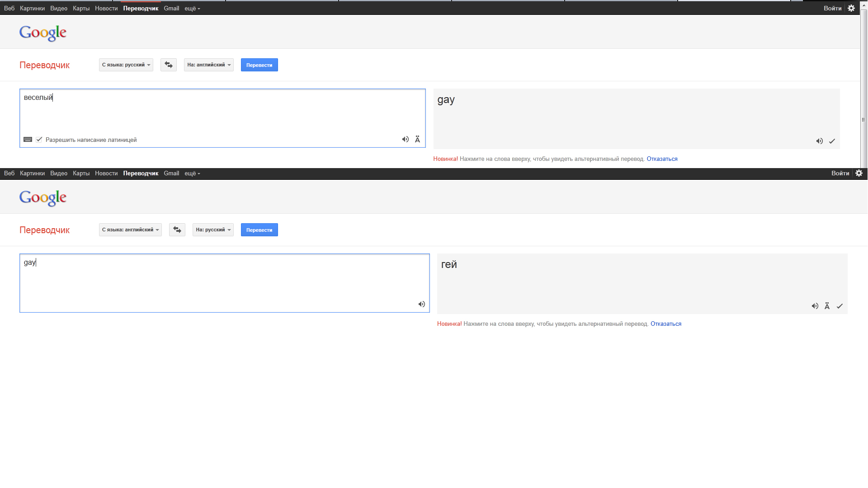Click 'Отказаться' link below the 'gay' translation
This screenshot has width=868, height=488.
[662, 159]
